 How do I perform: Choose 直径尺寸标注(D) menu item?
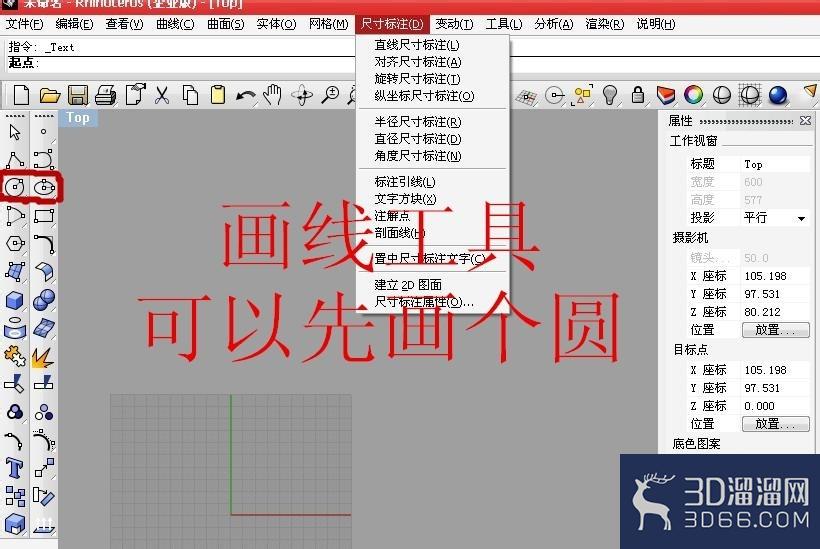click(x=417, y=139)
